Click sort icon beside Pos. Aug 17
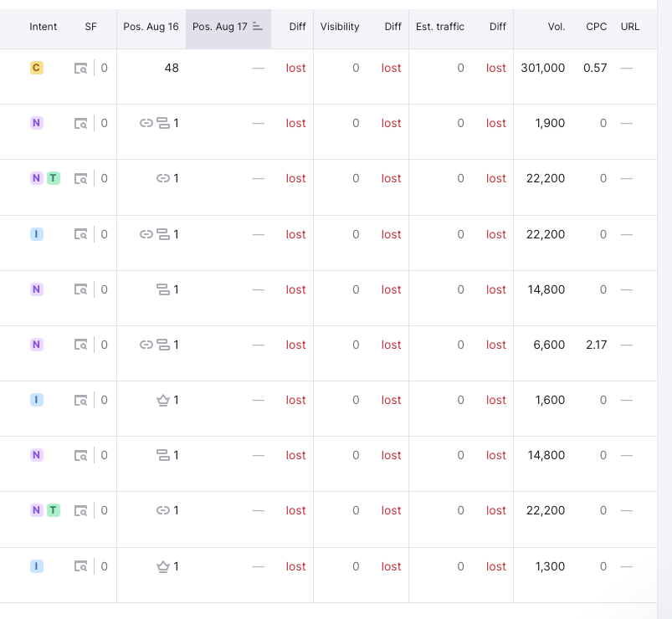This screenshot has width=672, height=619. 257,27
